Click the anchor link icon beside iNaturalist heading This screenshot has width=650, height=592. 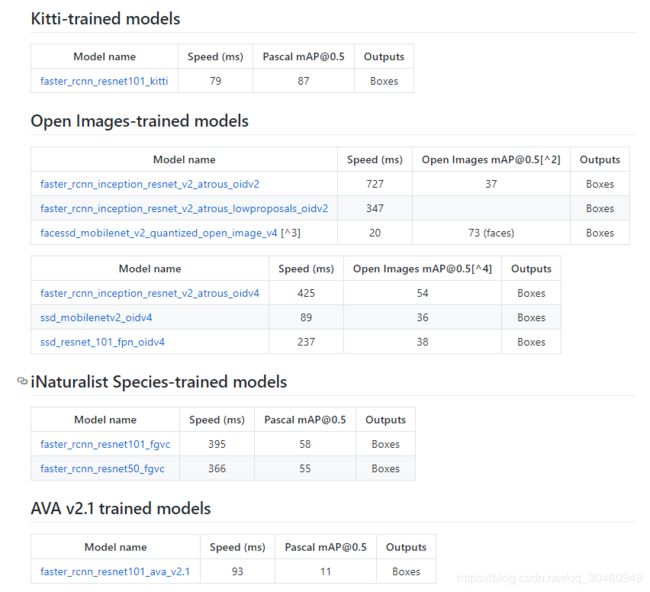pyautogui.click(x=22, y=381)
